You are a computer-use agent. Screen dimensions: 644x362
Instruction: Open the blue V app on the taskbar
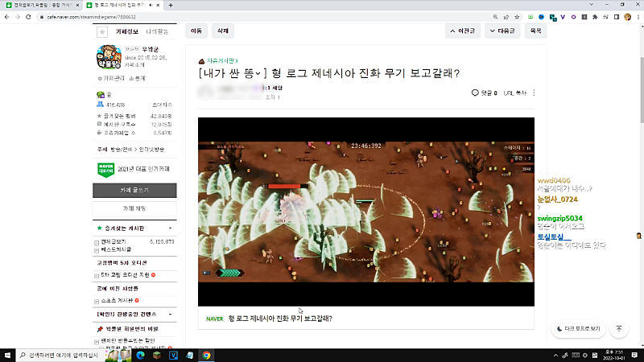173,356
